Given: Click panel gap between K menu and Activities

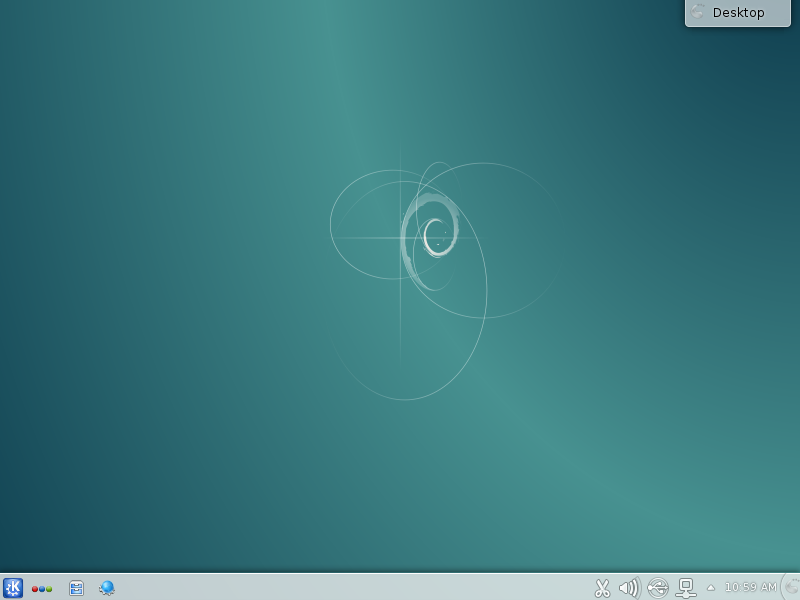Looking at the screenshot, I should pos(27,588).
